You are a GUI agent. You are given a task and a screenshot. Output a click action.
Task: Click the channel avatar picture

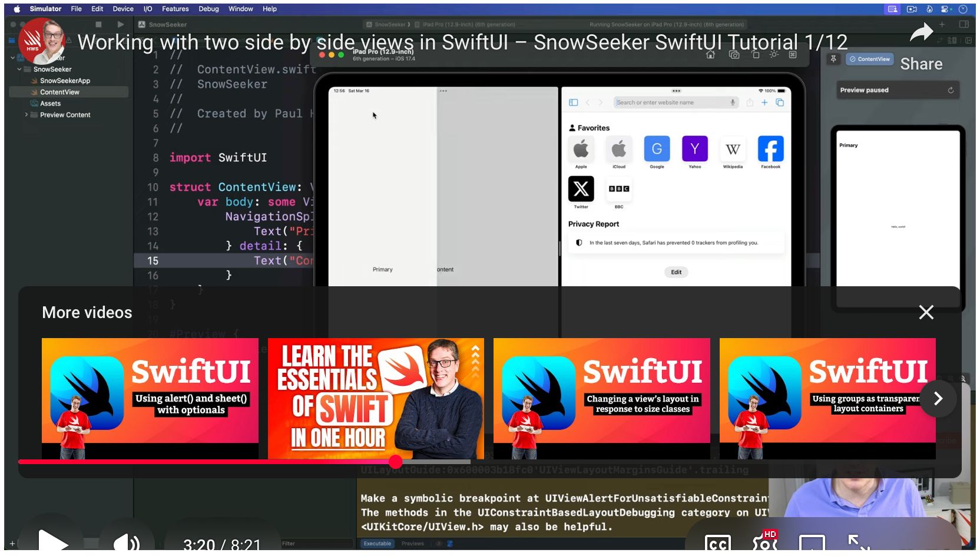(x=41, y=41)
